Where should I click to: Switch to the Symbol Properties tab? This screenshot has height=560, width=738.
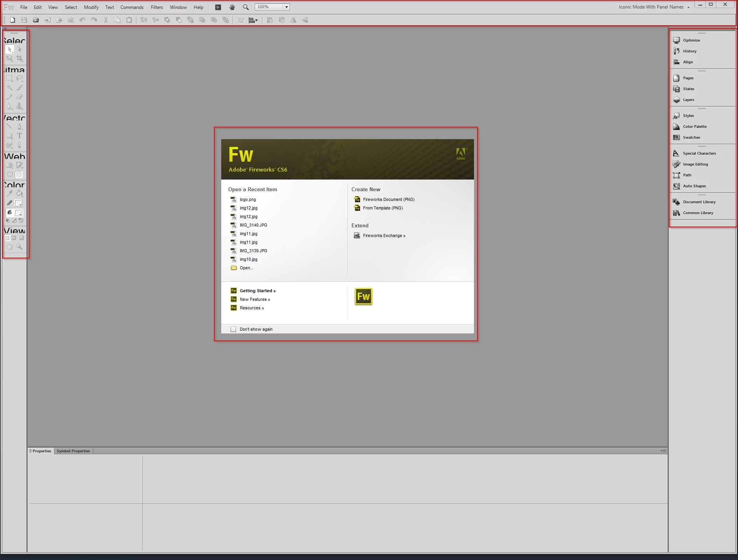73,451
